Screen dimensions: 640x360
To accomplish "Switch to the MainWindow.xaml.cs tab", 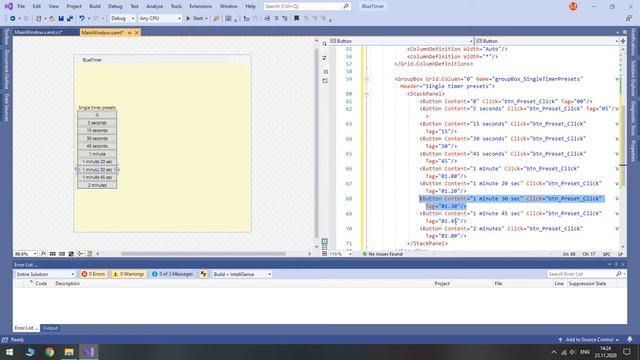I will [39, 32].
